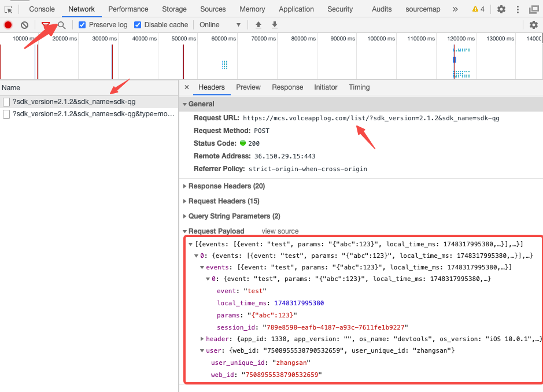
Task: Toggle Preserve log checkbox
Action: click(82, 25)
